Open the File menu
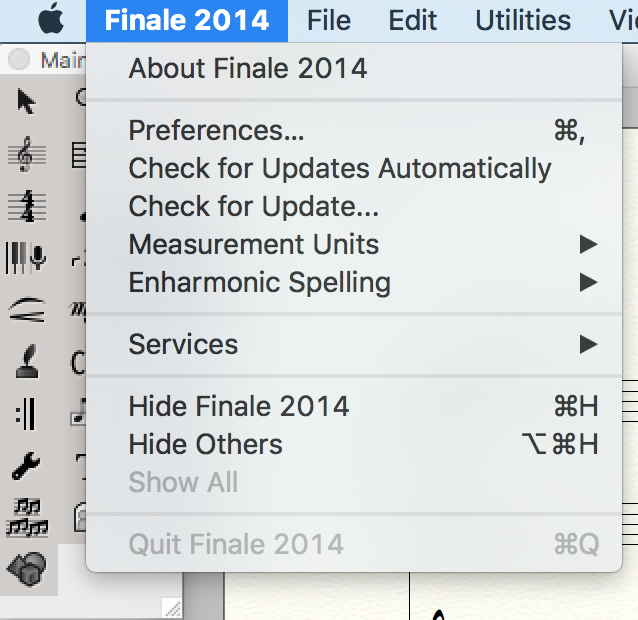The width and height of the screenshot is (638, 620). click(329, 20)
